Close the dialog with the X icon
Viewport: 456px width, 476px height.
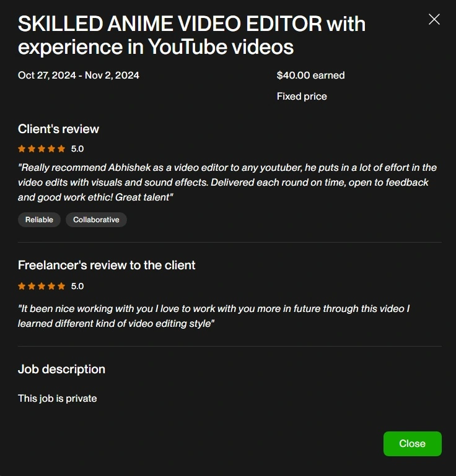click(x=434, y=19)
